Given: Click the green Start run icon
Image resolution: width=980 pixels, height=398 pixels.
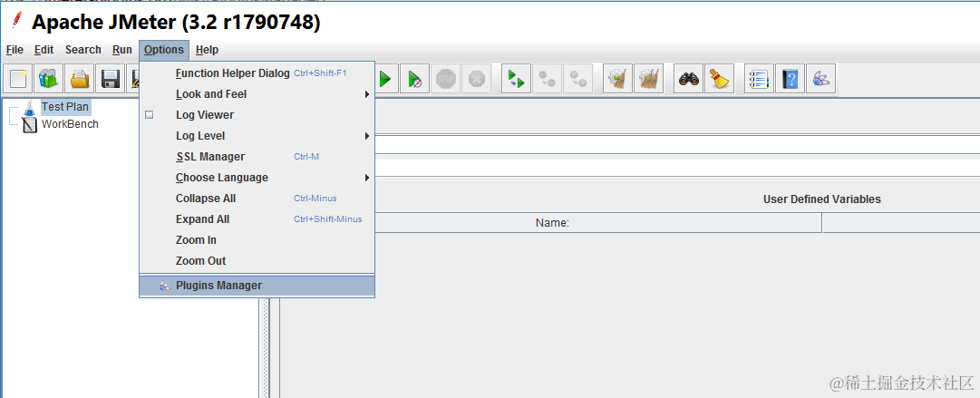Looking at the screenshot, I should coord(384,79).
